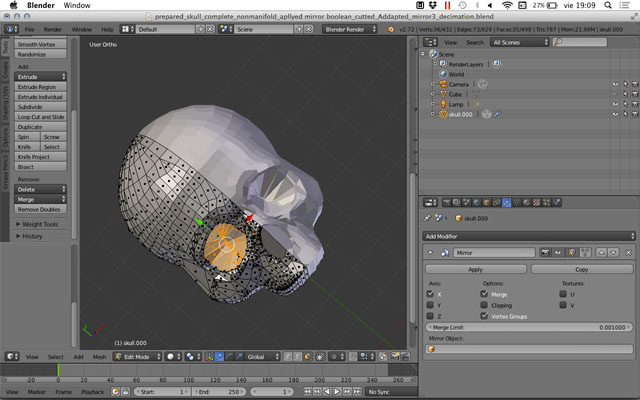Toggle Mirror modifier viewport eye display
Screen dimensions: 640x400
click(558, 253)
